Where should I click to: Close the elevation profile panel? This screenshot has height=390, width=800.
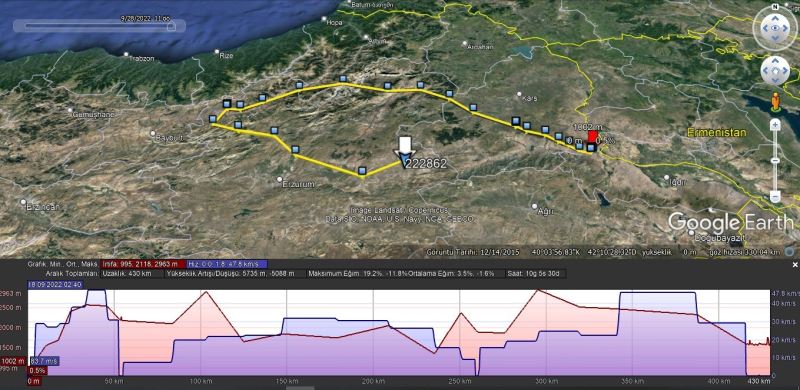(x=794, y=265)
